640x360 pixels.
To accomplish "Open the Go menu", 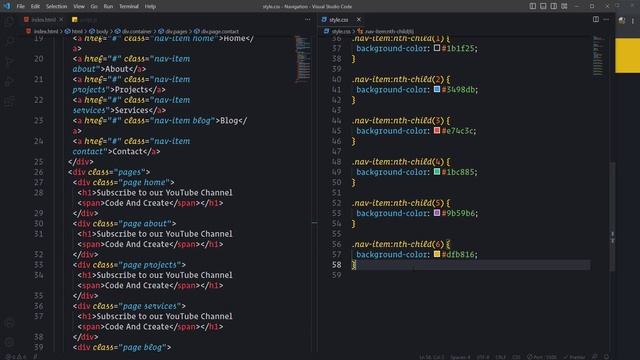I will click(x=94, y=6).
